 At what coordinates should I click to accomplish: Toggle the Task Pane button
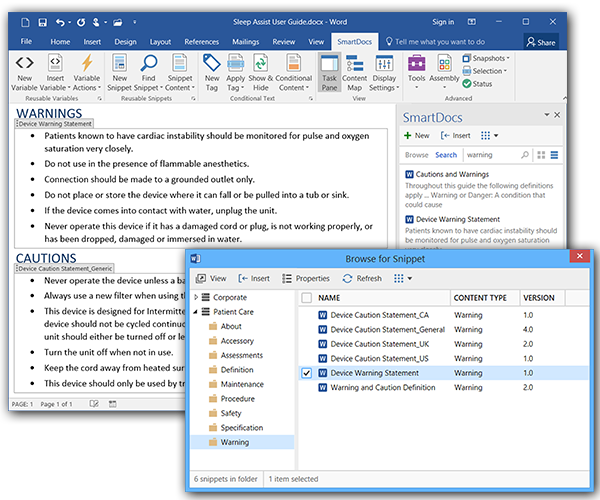tap(329, 73)
